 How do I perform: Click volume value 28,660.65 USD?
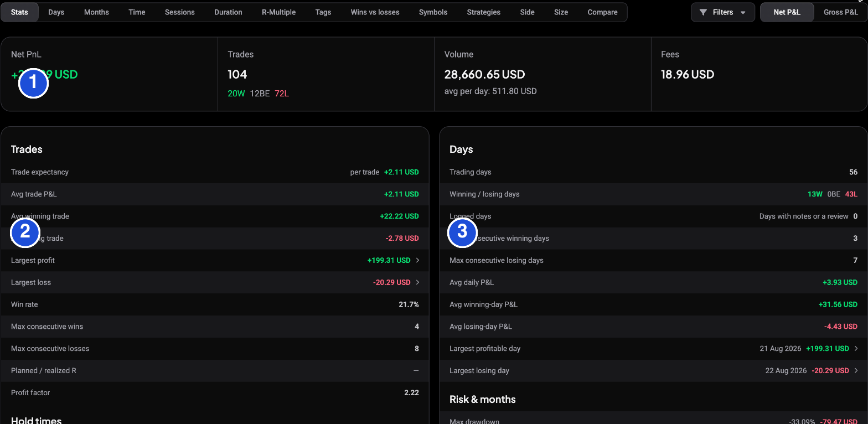click(x=484, y=74)
